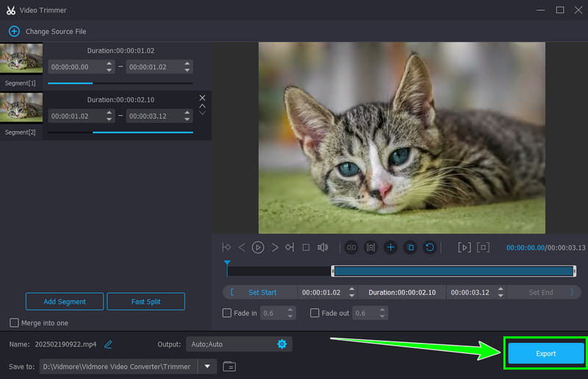Step forward one frame arrow
Image resolution: width=588 pixels, height=379 pixels.
(275, 247)
